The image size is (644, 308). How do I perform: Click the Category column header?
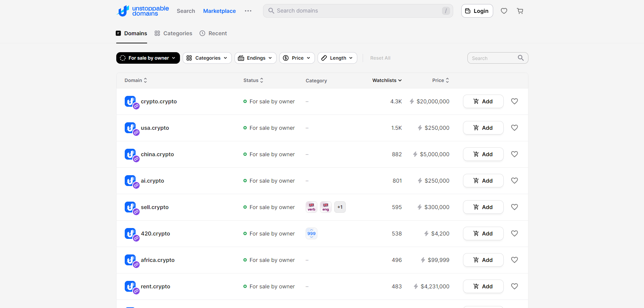tap(316, 81)
